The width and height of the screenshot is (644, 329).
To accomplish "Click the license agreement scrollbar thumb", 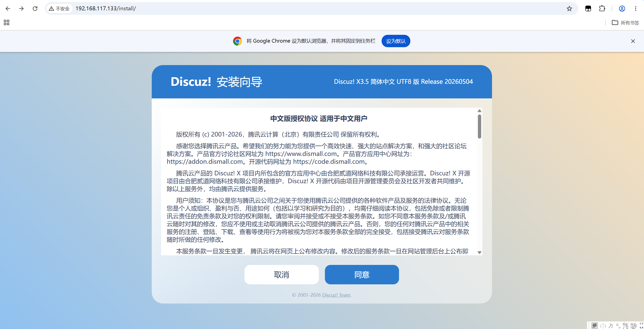I will [479, 127].
